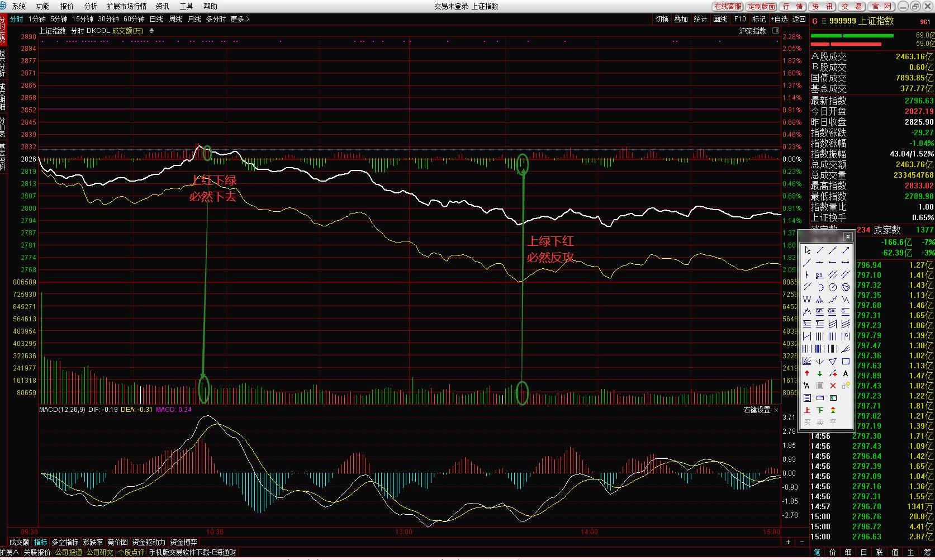Choose the green down-arrow marker tool

click(820, 373)
